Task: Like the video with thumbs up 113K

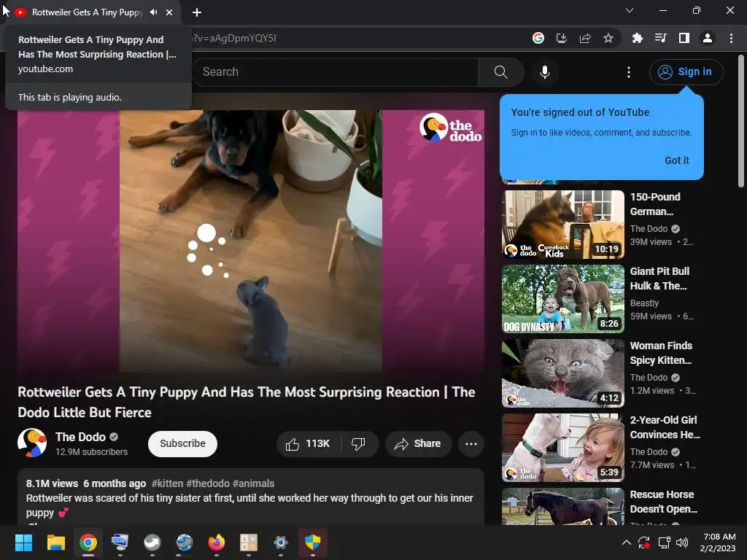Action: coord(309,444)
